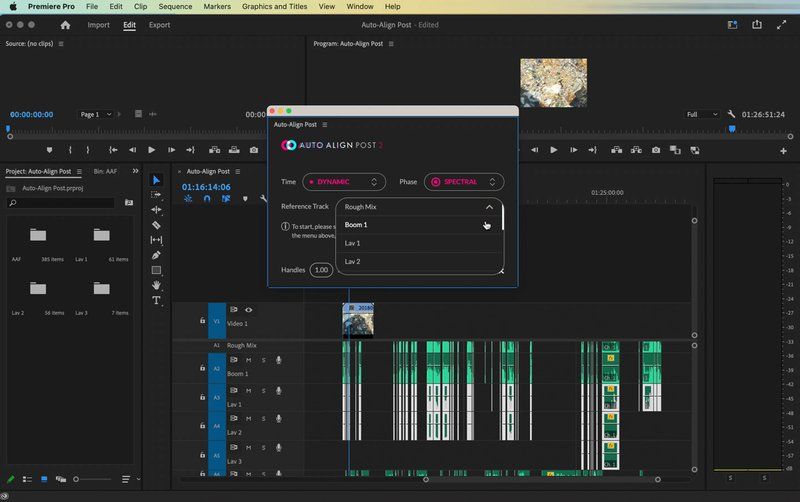The width and height of the screenshot is (800, 502).
Task: Select the Type tool
Action: [x=156, y=300]
